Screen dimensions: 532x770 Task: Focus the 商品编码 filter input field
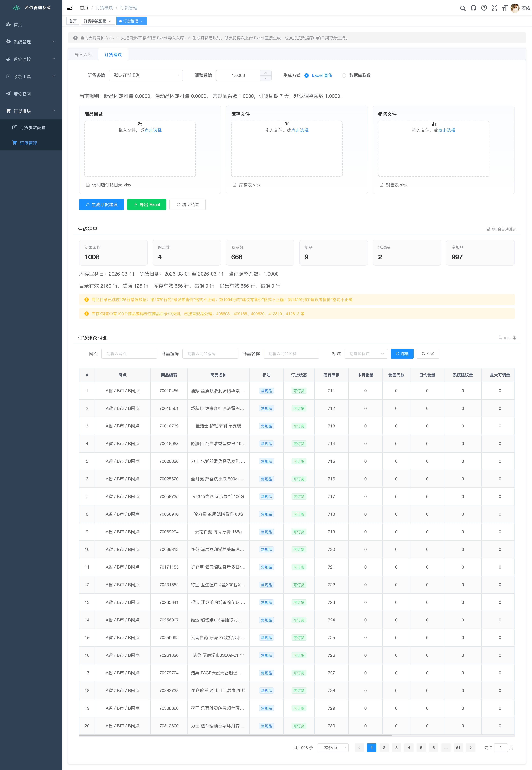pos(210,354)
